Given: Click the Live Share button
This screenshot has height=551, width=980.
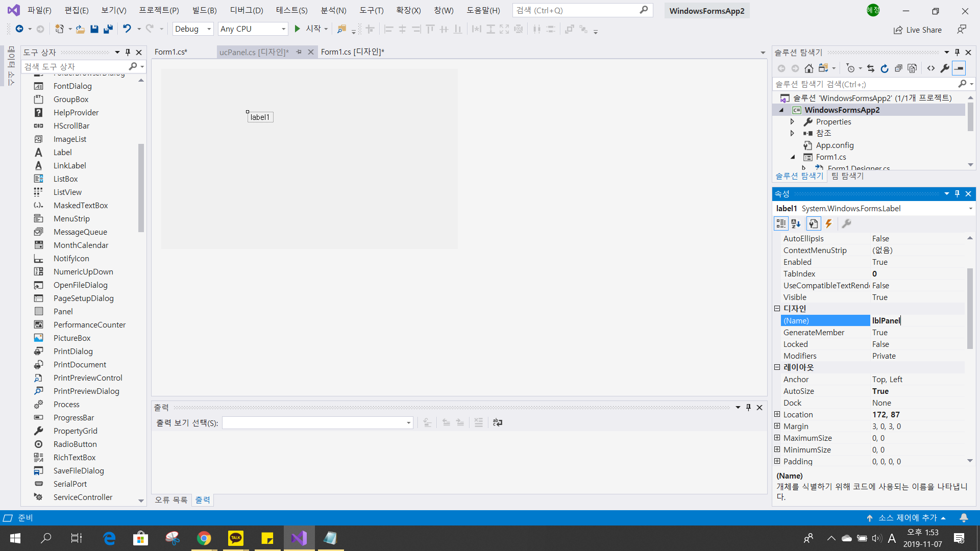Looking at the screenshot, I should coord(918,30).
